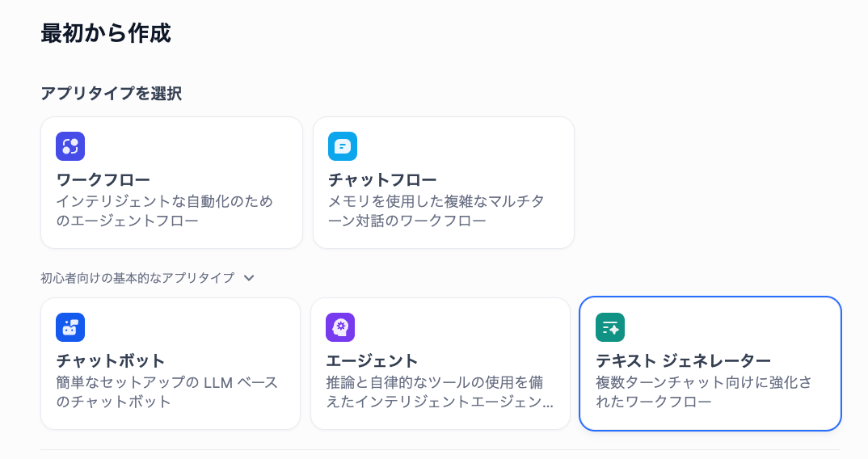Pick the テキスト ジェネレーター card title
868x459 pixels.
683,360
